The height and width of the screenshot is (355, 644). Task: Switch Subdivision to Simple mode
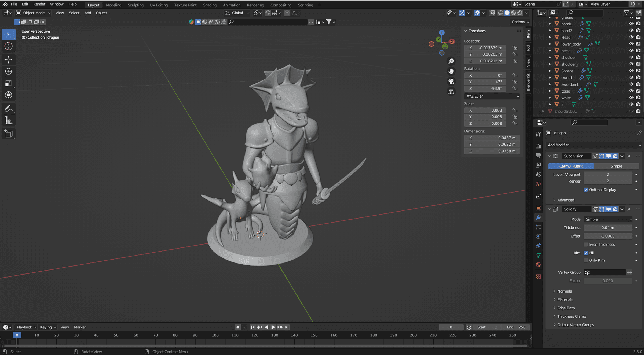tap(616, 166)
